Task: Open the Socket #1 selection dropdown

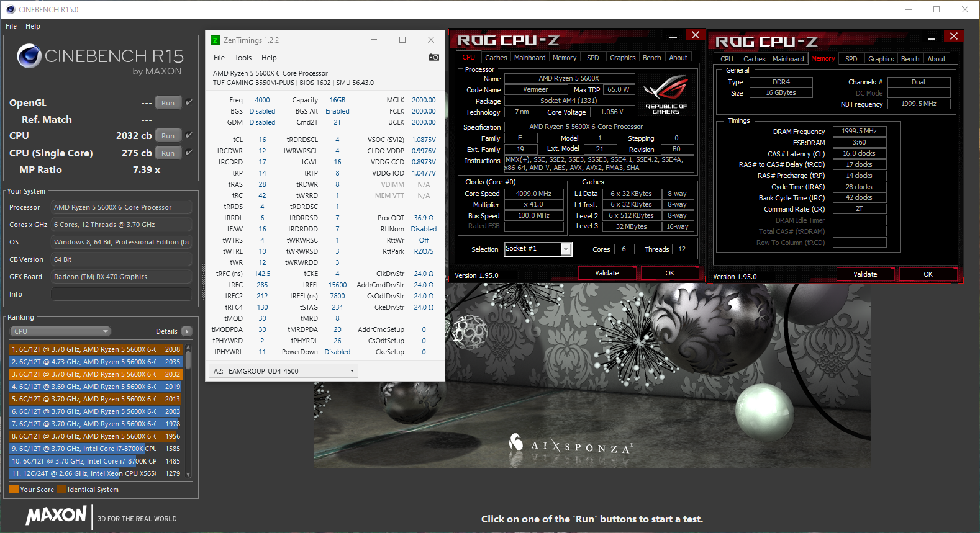Action: point(538,249)
